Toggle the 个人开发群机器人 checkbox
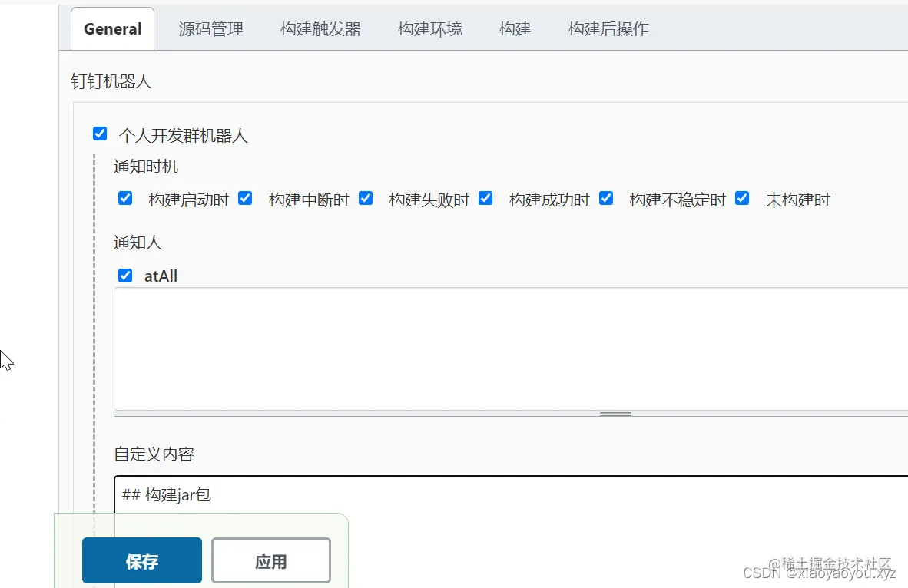 pyautogui.click(x=100, y=133)
